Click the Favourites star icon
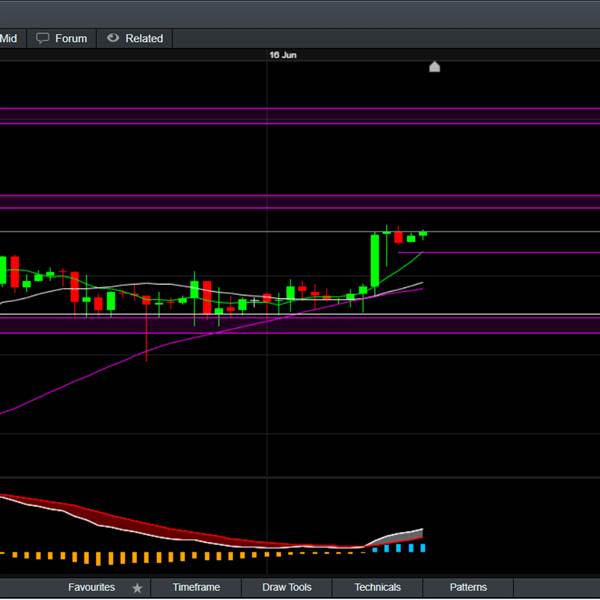The image size is (600, 600). pyautogui.click(x=137, y=588)
